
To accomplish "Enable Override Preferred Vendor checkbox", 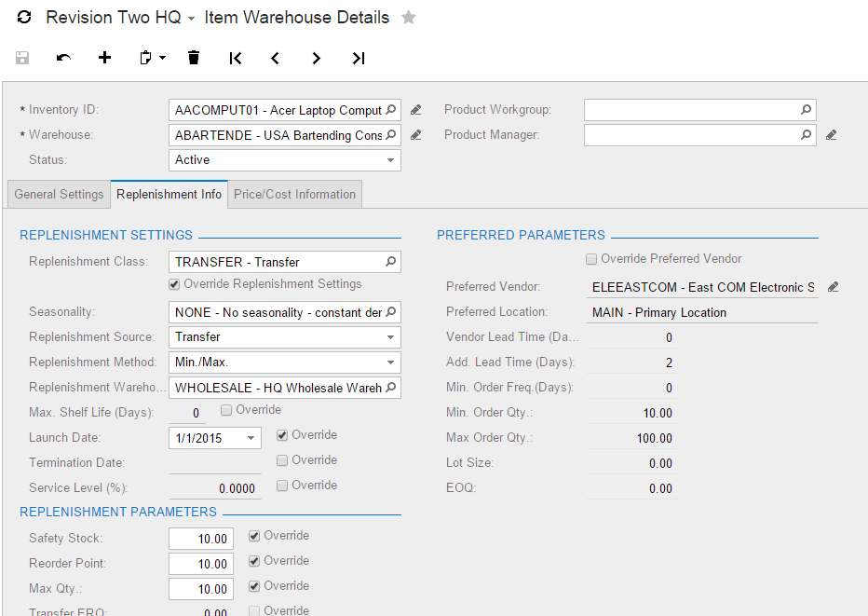I will (x=591, y=259).
